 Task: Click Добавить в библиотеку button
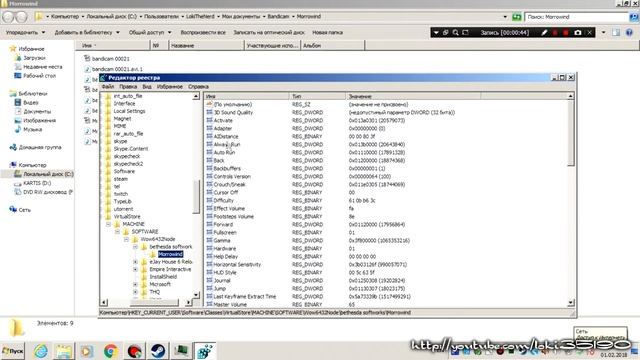click(87, 32)
